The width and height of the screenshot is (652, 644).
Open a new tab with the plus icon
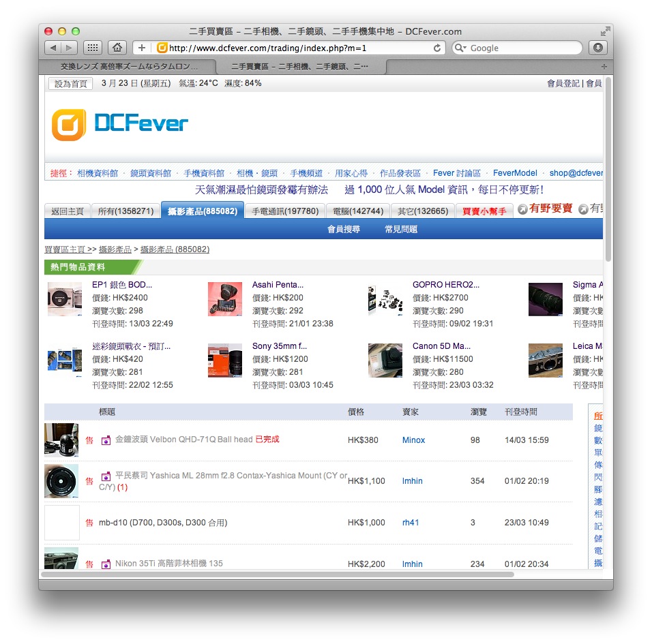tap(604, 67)
